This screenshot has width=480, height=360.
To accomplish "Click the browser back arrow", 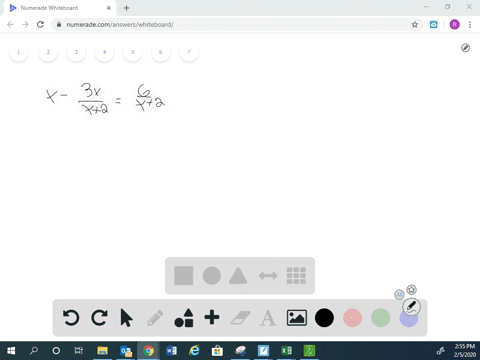I will (10, 24).
